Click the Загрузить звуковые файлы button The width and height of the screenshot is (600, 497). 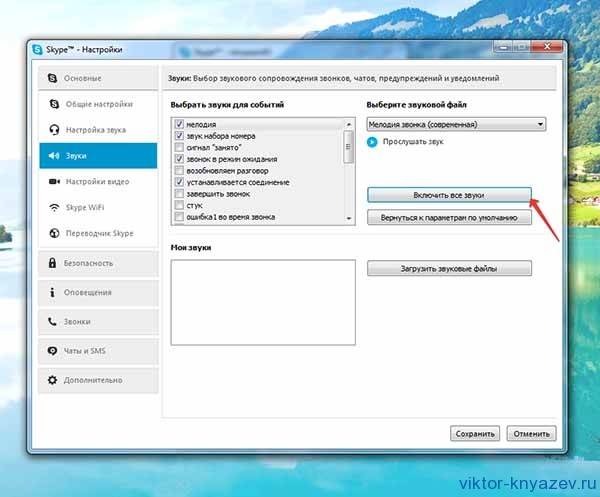pos(447,268)
